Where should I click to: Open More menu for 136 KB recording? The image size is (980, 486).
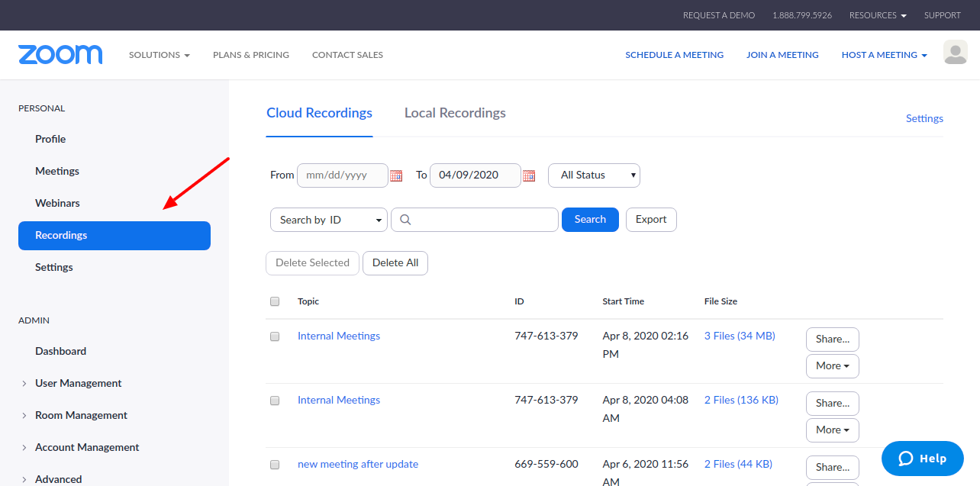(833, 430)
